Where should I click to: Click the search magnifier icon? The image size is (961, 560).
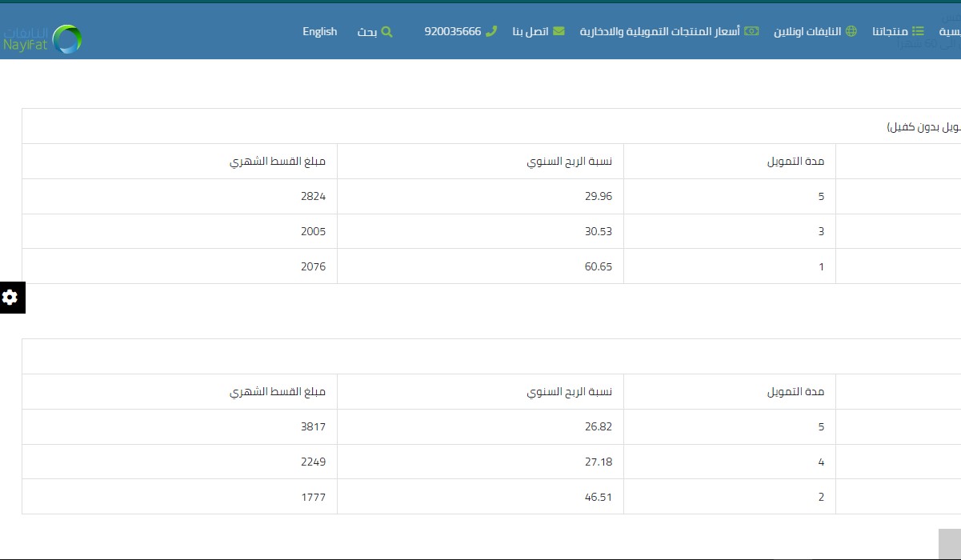tap(386, 32)
